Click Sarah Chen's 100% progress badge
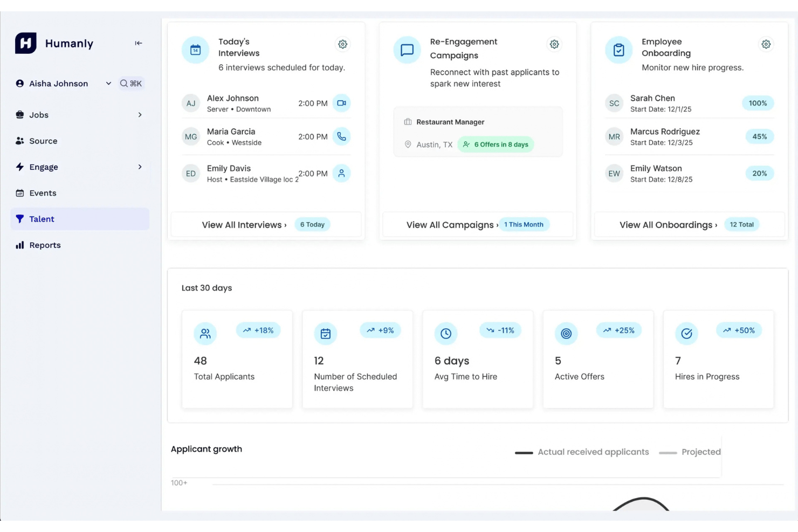This screenshot has width=798, height=532. pos(758,103)
